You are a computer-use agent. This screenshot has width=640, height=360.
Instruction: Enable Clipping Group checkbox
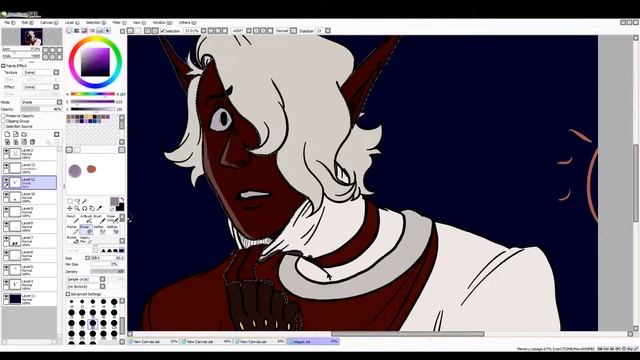pyautogui.click(x=3, y=121)
